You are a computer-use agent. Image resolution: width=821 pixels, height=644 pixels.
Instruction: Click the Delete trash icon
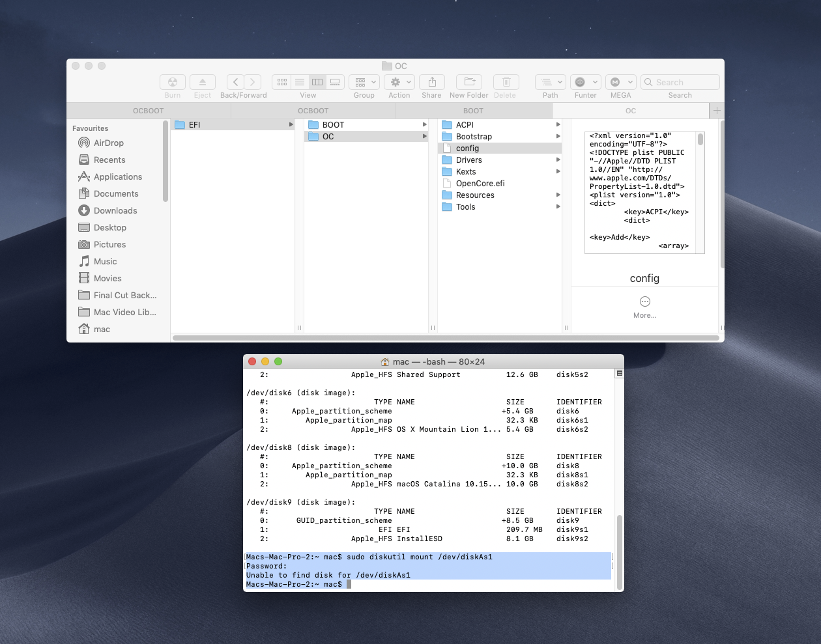click(x=506, y=82)
